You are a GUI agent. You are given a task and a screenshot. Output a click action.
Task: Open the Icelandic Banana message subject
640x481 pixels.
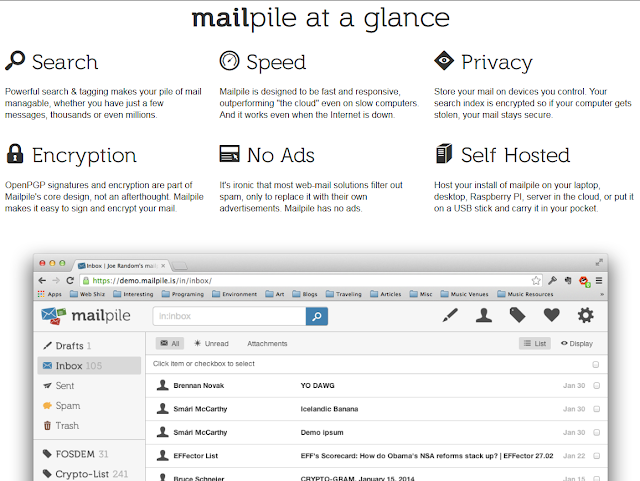(329, 409)
